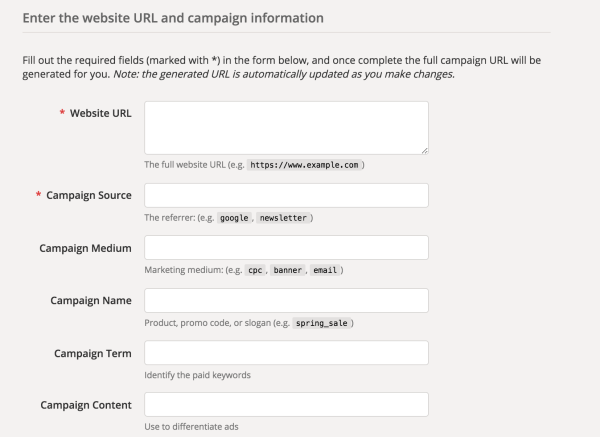Click the Campaign Medium input box
600x437 pixels.
coord(286,248)
